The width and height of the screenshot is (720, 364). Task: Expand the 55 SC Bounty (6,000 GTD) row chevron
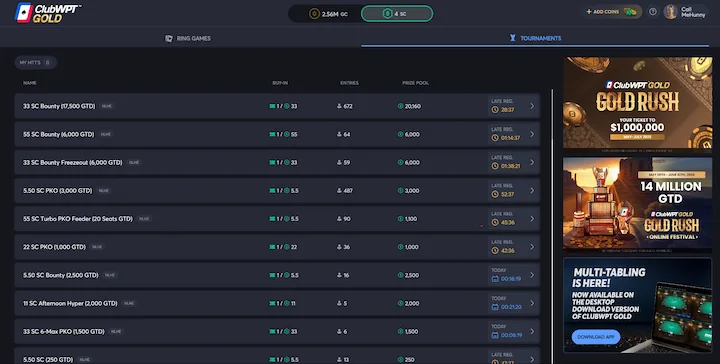532,134
